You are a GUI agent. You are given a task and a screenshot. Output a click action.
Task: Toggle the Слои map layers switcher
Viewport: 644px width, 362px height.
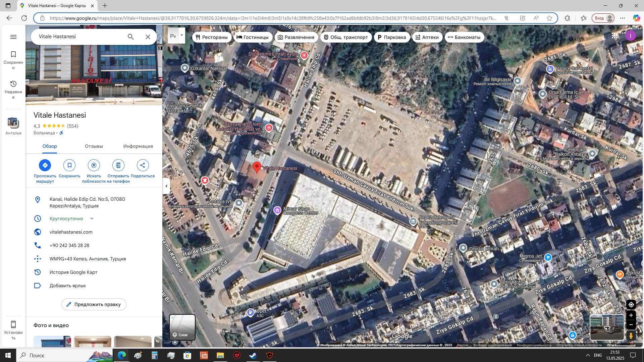182,327
